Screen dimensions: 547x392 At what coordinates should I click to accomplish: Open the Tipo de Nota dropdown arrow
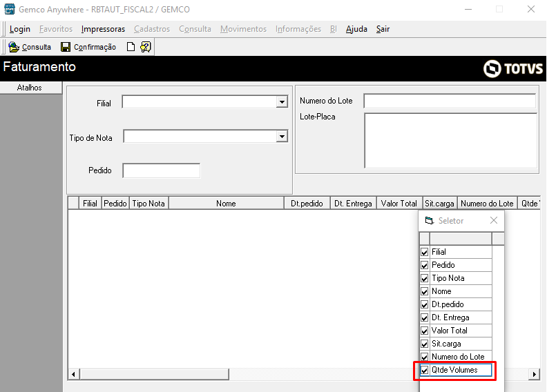(x=282, y=136)
